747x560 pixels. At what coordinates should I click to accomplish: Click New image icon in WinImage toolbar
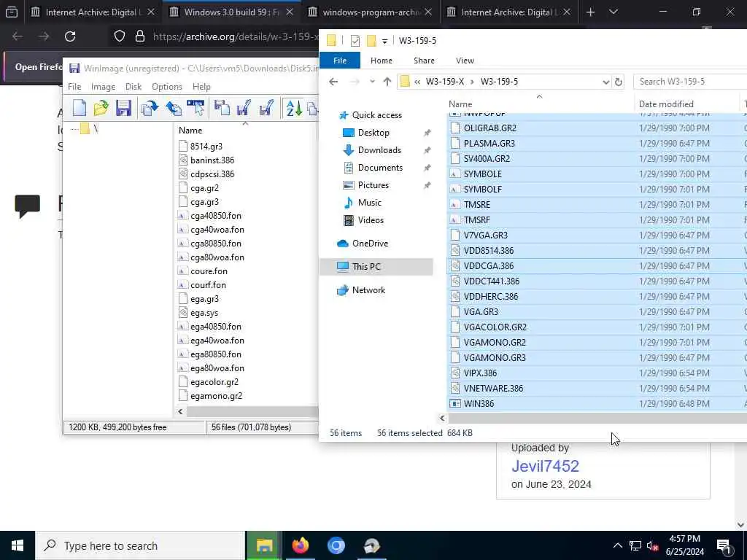point(80,109)
